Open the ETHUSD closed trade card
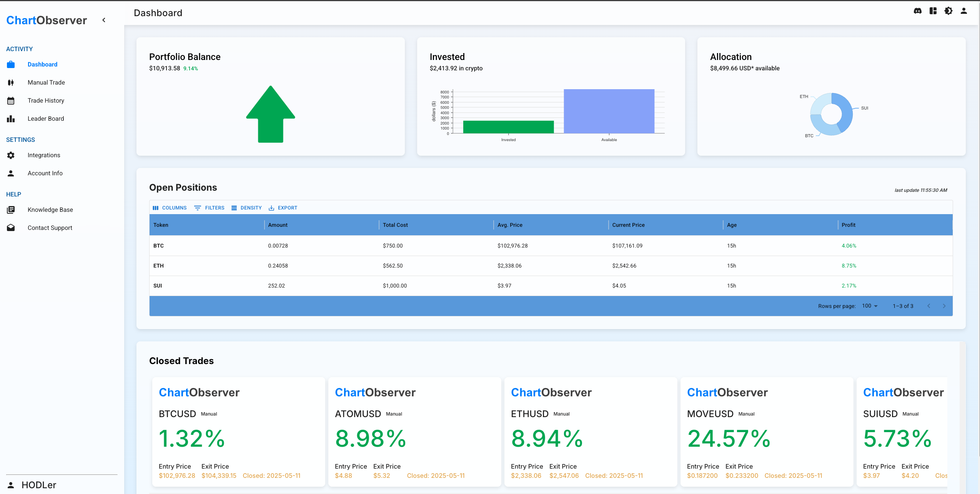980x494 pixels. coord(591,432)
